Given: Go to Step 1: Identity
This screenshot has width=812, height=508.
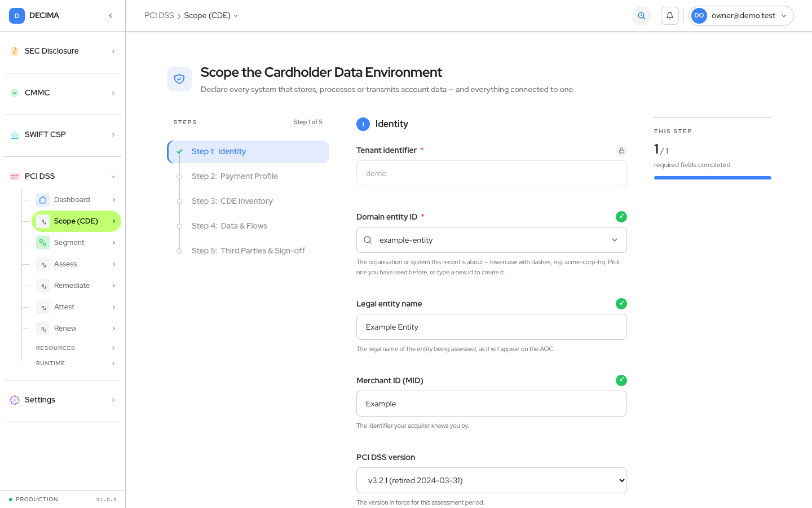Looking at the screenshot, I should [x=248, y=152].
